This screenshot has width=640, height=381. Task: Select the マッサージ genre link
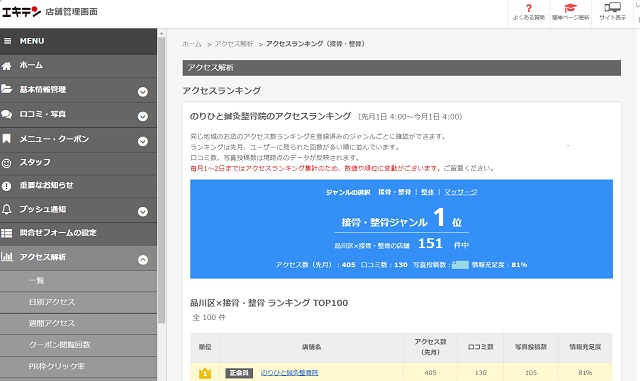pyautogui.click(x=460, y=192)
